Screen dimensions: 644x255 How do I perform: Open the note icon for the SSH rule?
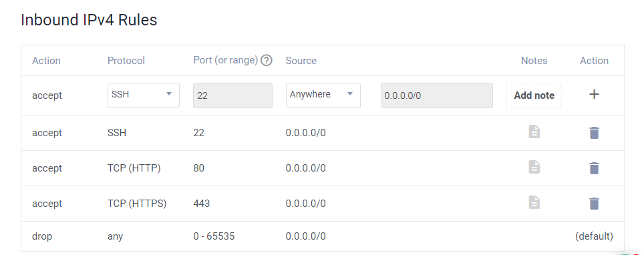pos(534,132)
